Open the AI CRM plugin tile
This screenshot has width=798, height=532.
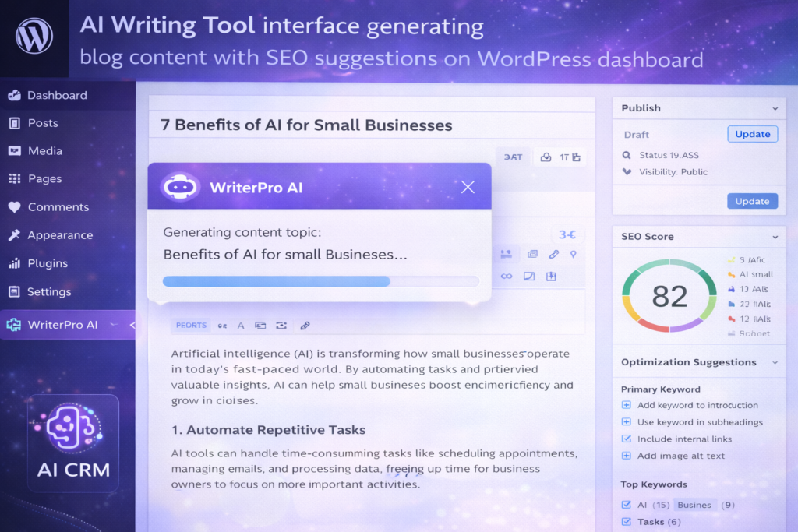click(x=73, y=443)
